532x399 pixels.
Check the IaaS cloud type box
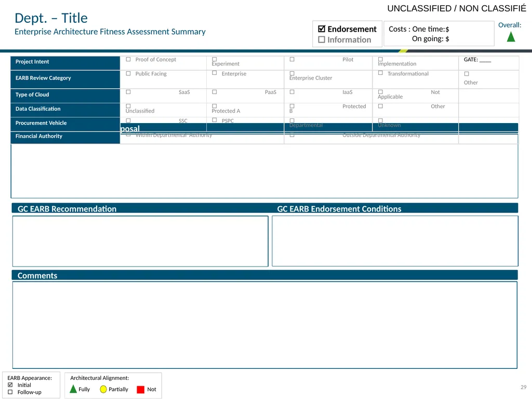(x=292, y=92)
